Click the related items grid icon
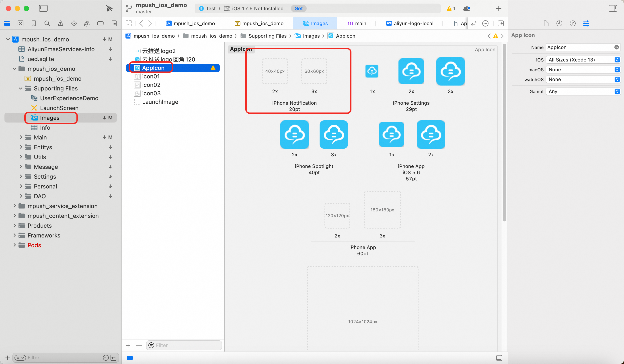This screenshot has height=364, width=624. point(129,24)
